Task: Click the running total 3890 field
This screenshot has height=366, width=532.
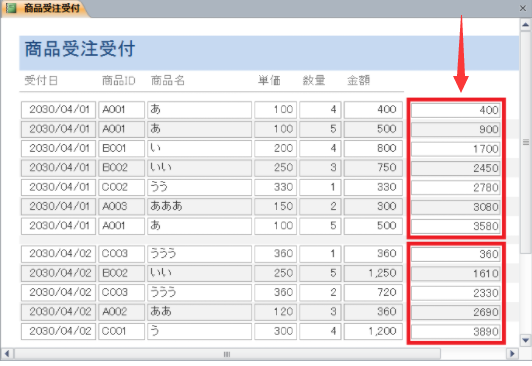Action: (x=456, y=332)
